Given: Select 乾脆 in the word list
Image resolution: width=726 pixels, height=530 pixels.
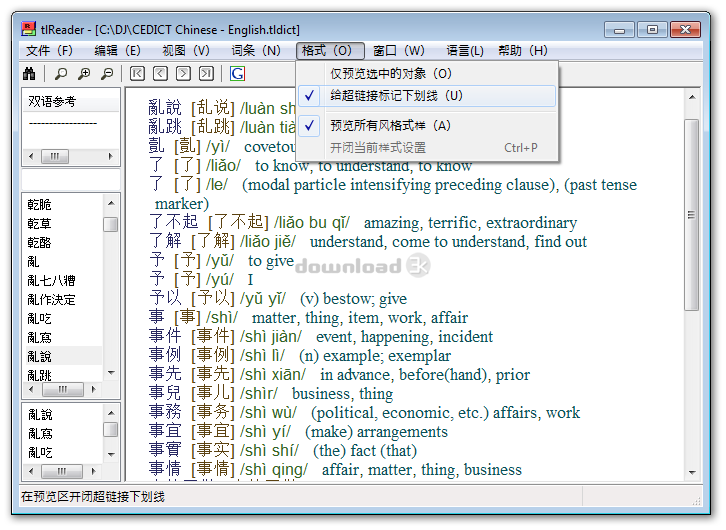Looking at the screenshot, I should 39,205.
